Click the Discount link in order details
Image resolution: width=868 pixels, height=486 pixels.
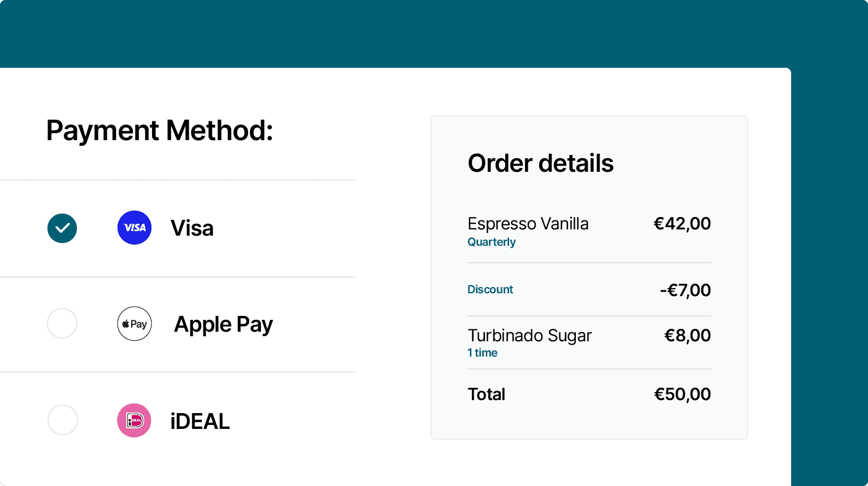tap(491, 289)
